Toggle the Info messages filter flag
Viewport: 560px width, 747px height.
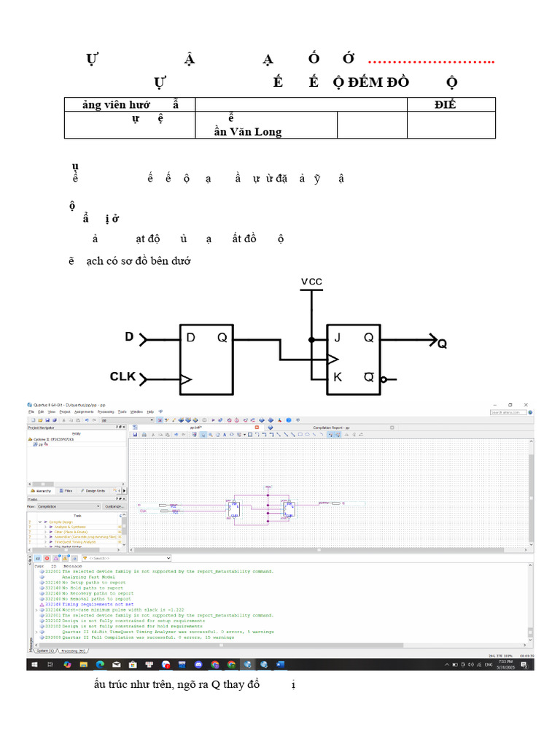(74, 558)
